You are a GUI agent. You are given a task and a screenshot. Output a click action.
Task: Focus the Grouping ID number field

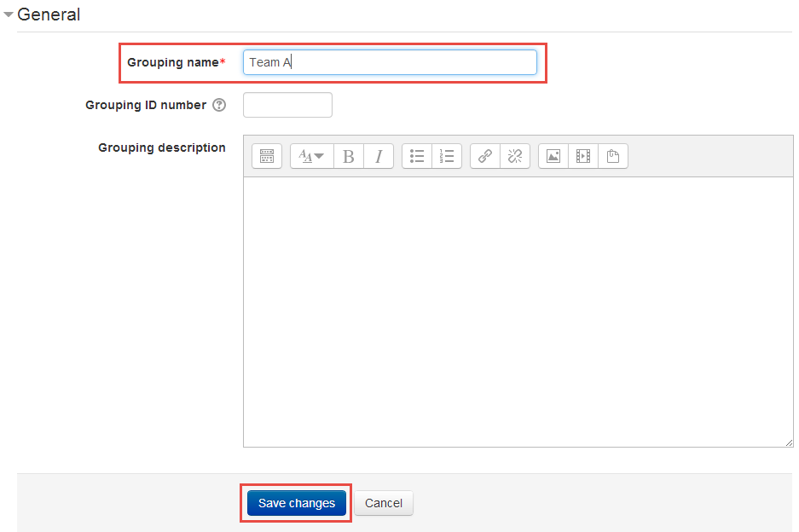(287, 106)
